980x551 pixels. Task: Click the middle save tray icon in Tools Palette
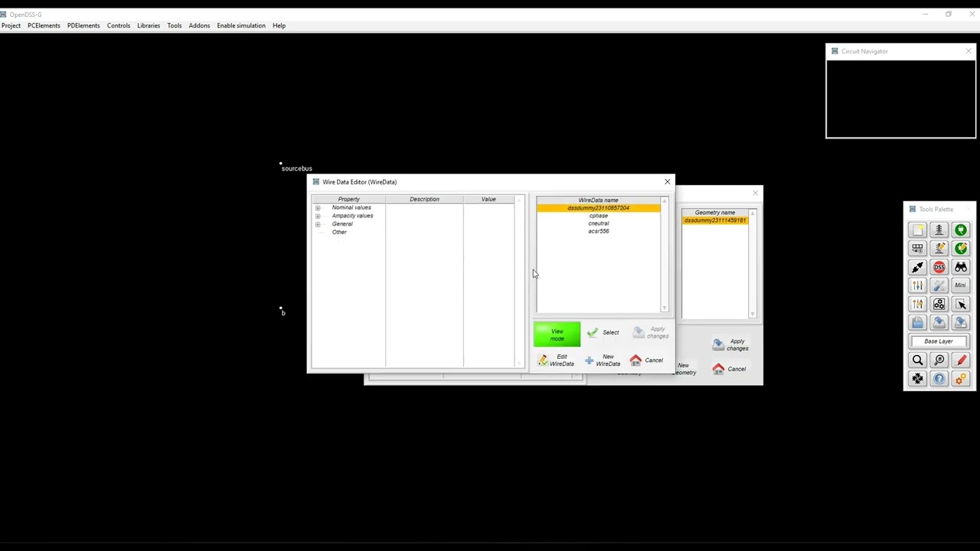pyautogui.click(x=939, y=322)
